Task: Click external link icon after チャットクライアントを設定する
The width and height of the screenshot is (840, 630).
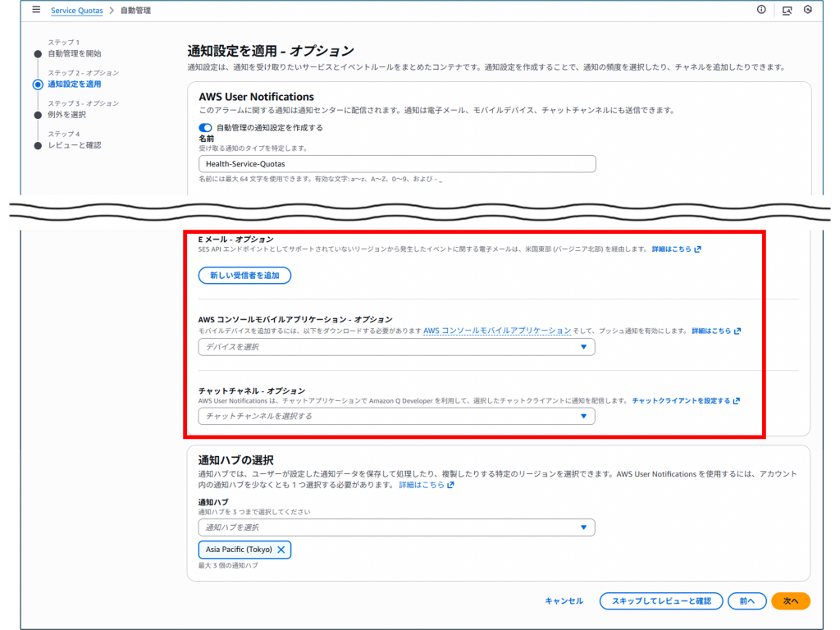Action: coord(737,401)
